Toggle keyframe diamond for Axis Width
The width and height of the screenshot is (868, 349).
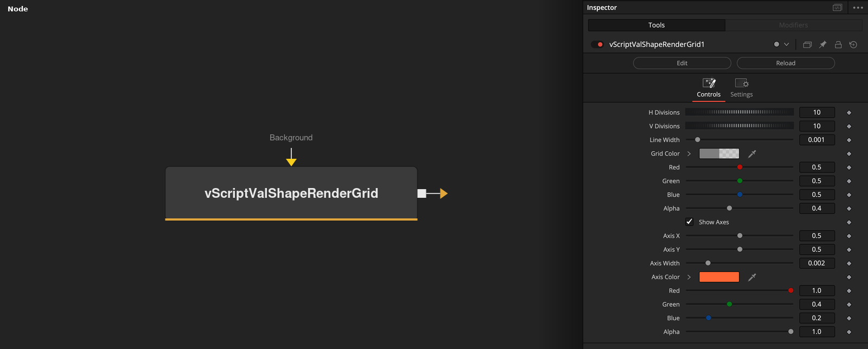849,263
